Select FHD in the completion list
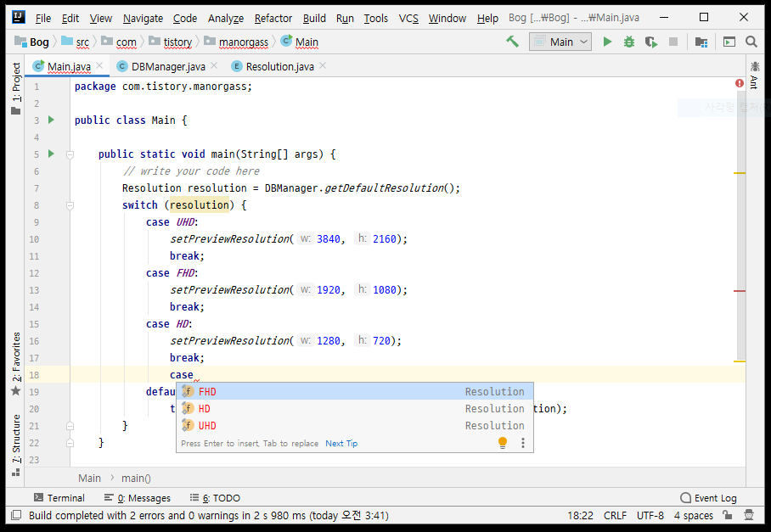Image resolution: width=771 pixels, height=532 pixels. point(355,391)
